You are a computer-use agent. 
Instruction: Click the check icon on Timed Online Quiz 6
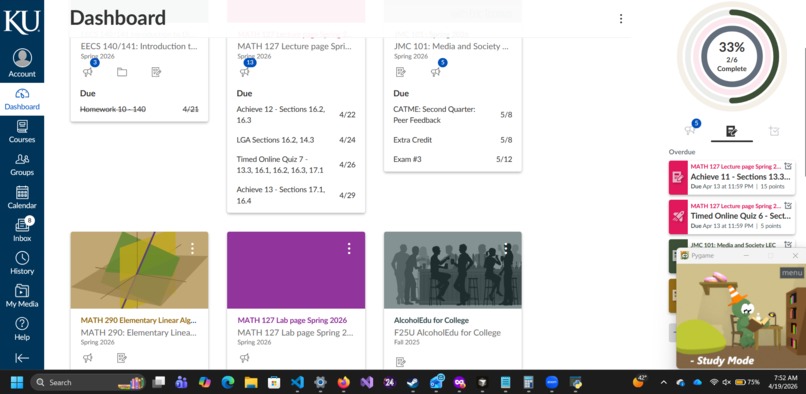point(788,206)
